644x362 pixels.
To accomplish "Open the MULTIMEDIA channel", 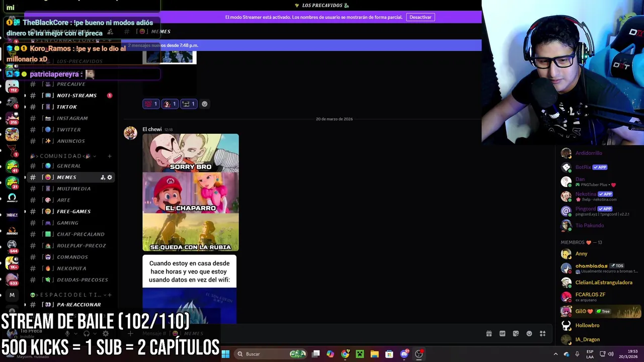I will (70, 189).
